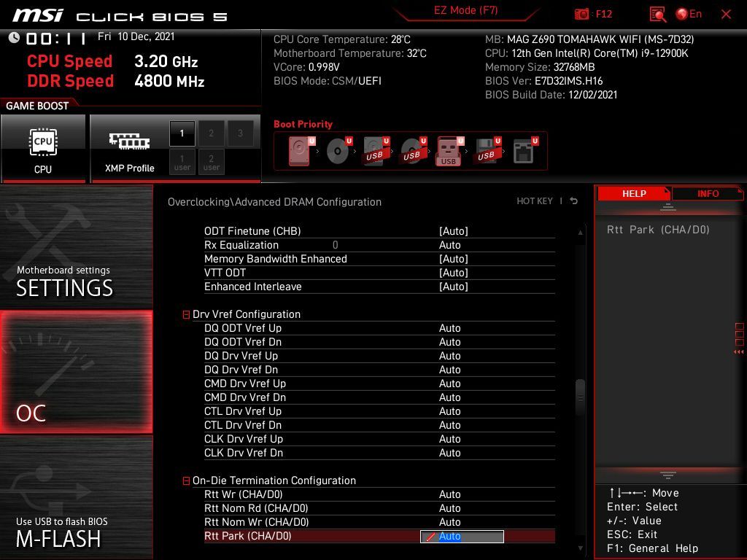Viewport: 747px width, 560px height.
Task: Open M-FLASH BIOS flashing utility
Action: pyautogui.click(x=76, y=497)
